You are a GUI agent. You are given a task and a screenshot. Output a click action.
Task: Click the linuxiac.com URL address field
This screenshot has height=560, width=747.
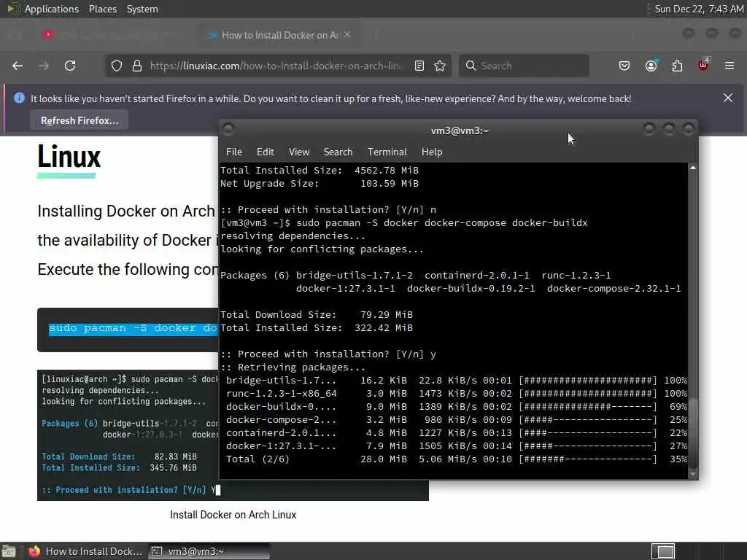coord(276,66)
